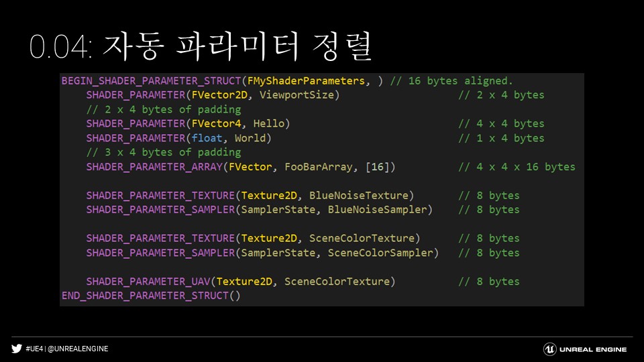Click 'SceneColorSampler' parameter name

[x=380, y=253]
